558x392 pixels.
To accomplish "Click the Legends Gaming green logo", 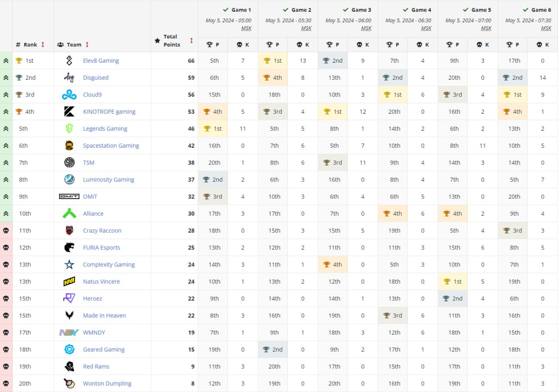I will 69,128.
